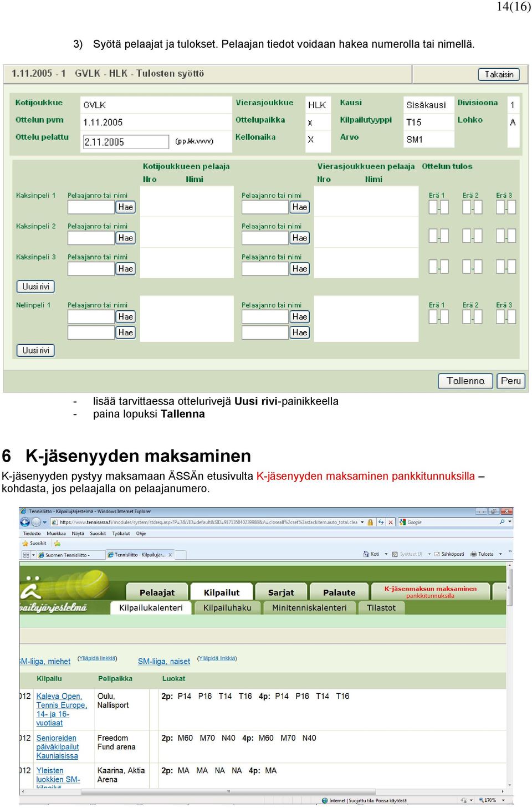
Task: Click the red stop loading X icon
Action: click(x=391, y=522)
